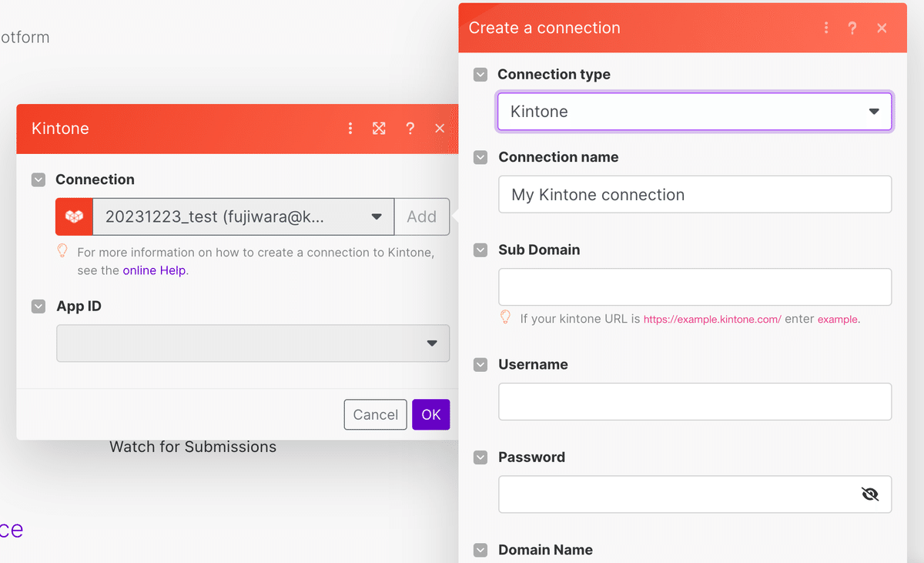Viewport: 924px width, 563px height.
Task: Open the three-dot menu in Kintone dialog
Action: (350, 129)
